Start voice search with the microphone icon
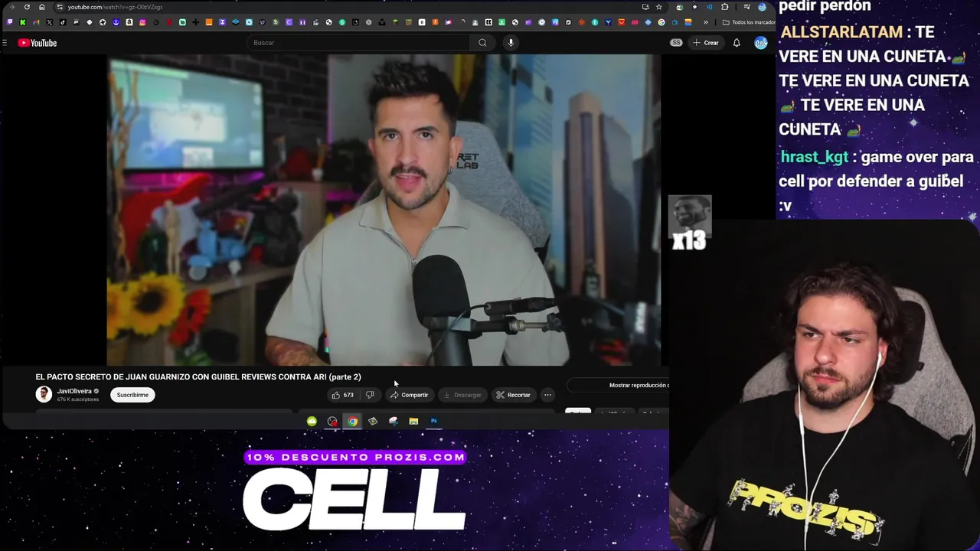Screen dimensions: 980x551 pyautogui.click(x=511, y=43)
